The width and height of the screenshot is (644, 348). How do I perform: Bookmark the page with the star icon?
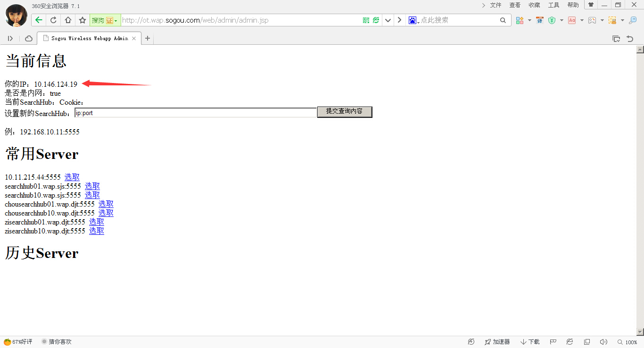(x=83, y=20)
